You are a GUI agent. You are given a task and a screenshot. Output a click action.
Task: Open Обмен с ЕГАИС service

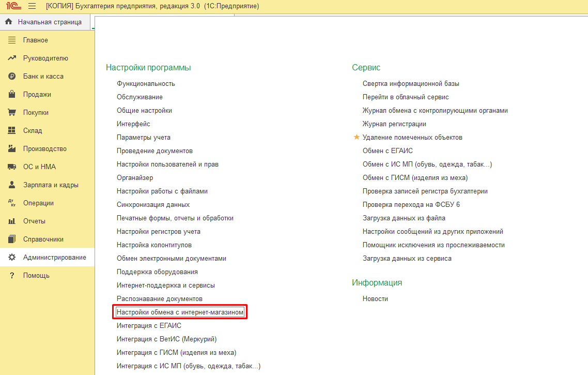click(388, 151)
